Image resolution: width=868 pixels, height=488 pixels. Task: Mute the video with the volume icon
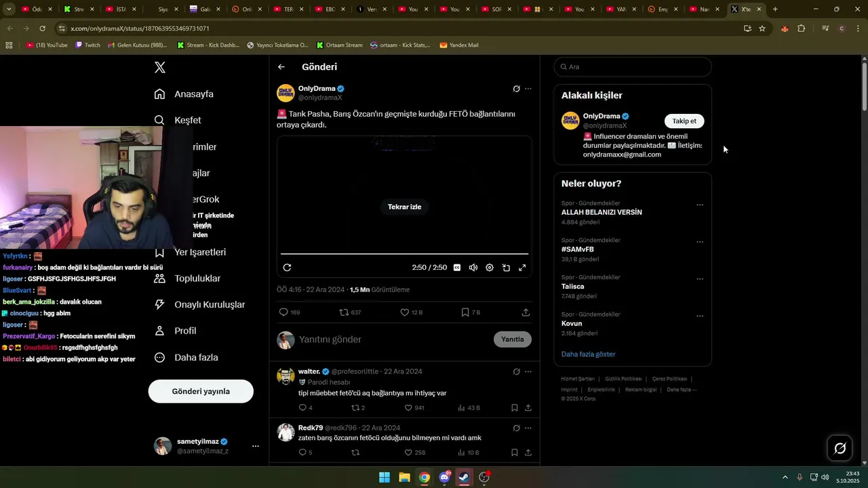click(473, 268)
